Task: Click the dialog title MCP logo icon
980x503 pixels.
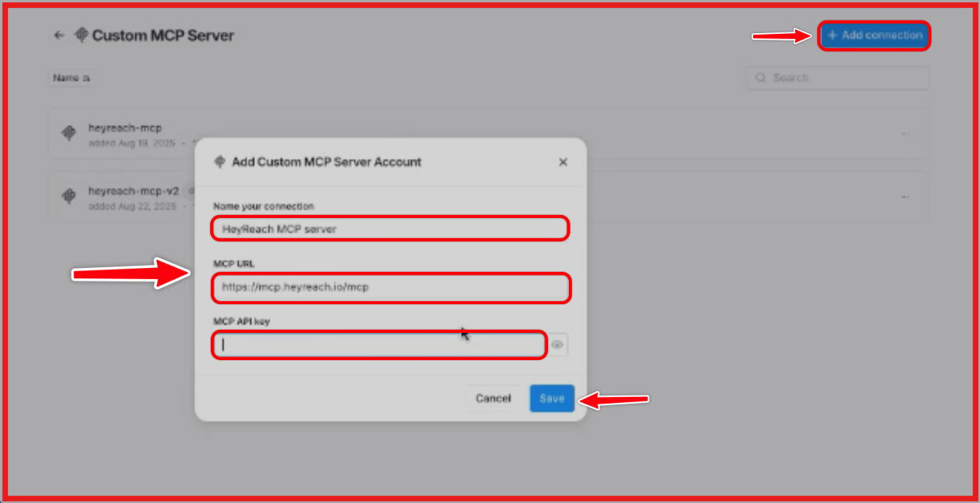Action: click(219, 162)
